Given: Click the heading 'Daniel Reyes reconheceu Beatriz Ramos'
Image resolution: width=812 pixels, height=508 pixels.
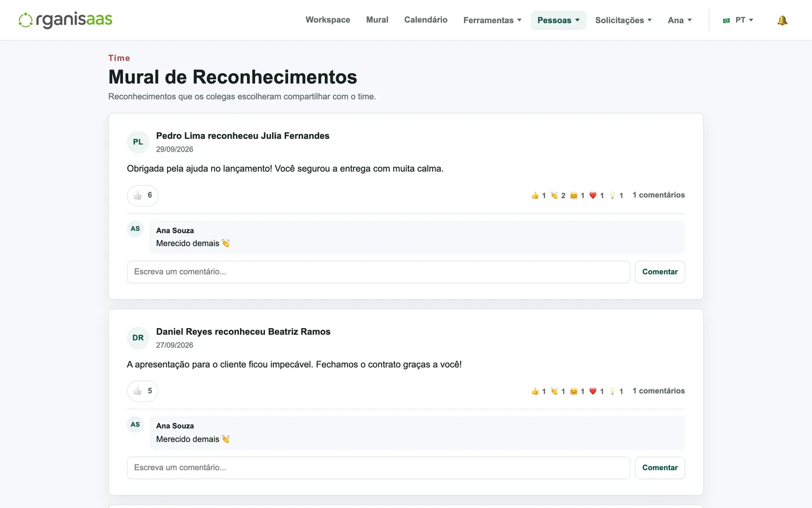Looking at the screenshot, I should coord(243,332).
